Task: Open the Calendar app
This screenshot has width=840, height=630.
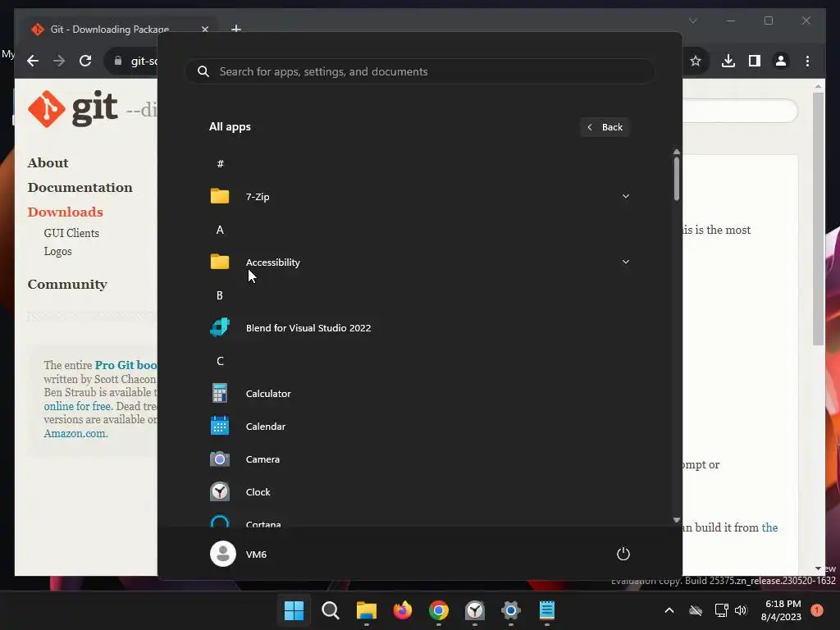Action: (419, 427)
